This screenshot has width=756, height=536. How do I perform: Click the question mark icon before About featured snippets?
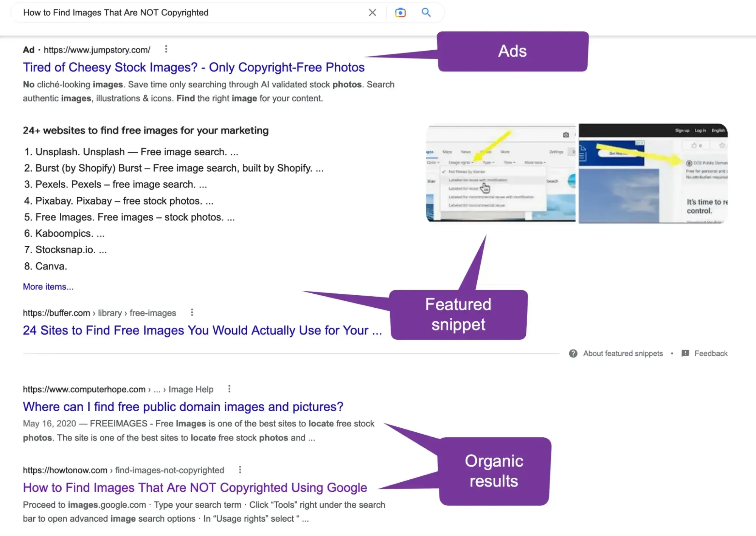(x=573, y=353)
